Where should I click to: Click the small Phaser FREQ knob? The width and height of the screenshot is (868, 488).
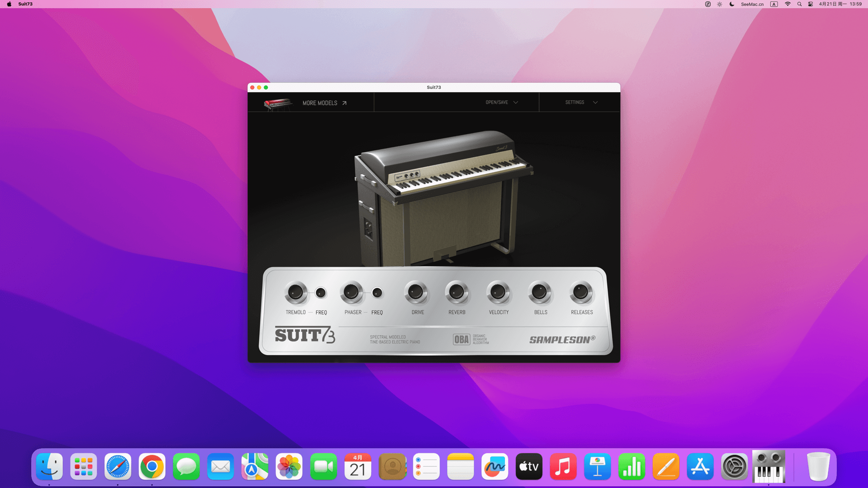coord(377,293)
